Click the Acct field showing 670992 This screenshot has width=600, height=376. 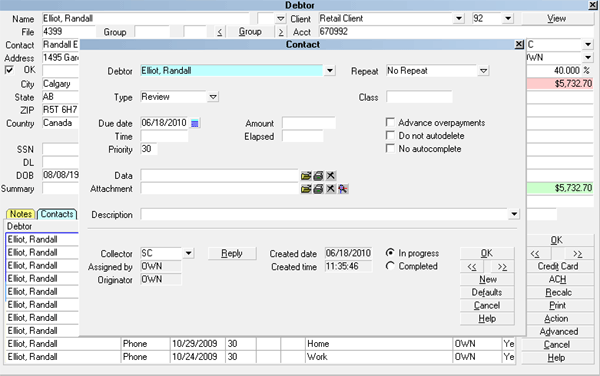(x=417, y=31)
